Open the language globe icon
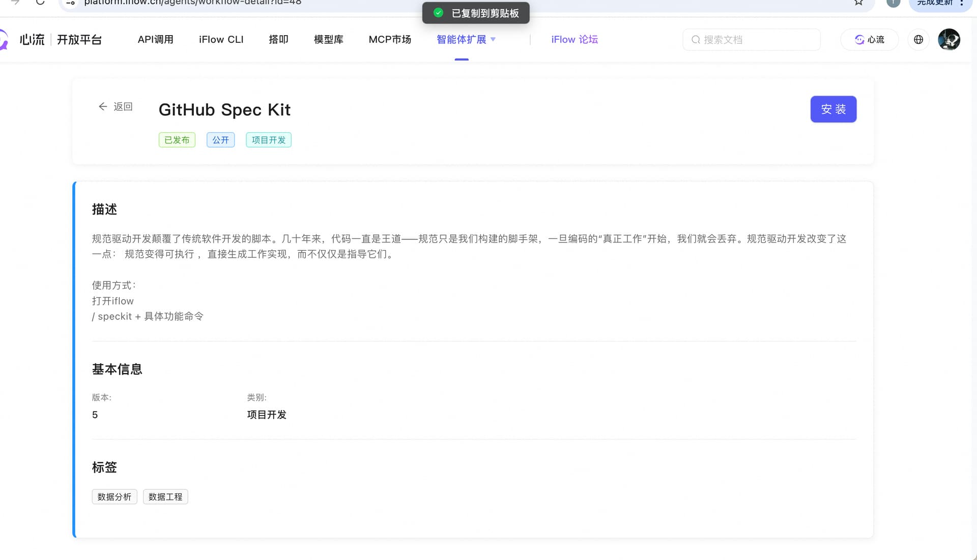Viewport: 977px width, 560px height. (x=918, y=40)
